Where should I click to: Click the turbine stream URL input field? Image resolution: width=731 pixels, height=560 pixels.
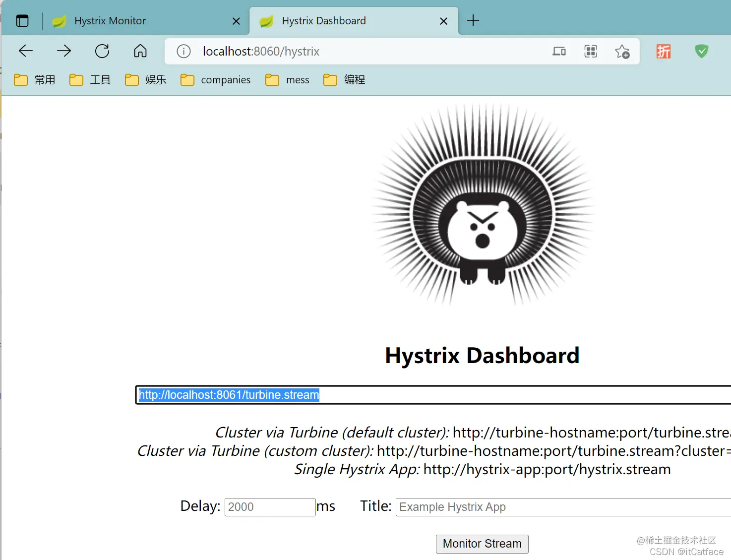tap(433, 395)
